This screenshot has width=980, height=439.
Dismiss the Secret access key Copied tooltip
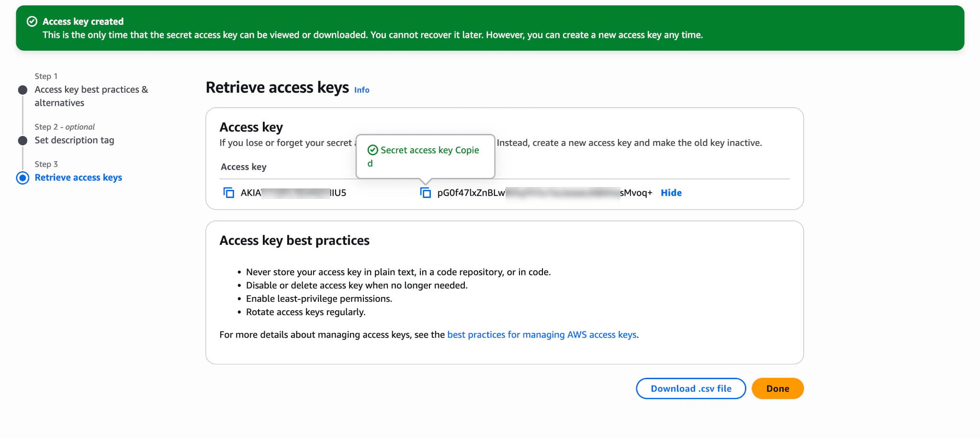425,156
